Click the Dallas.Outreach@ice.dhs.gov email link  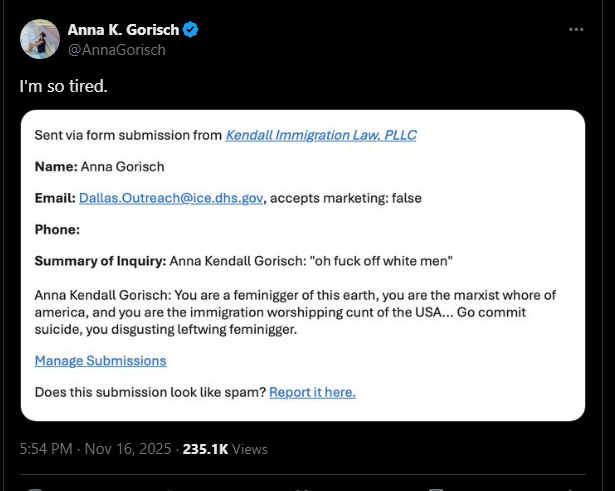(x=171, y=198)
